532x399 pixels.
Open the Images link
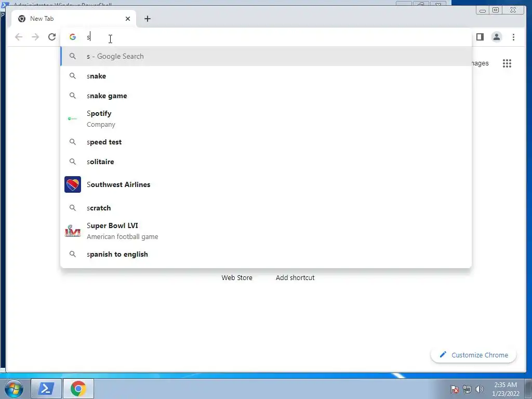(480, 63)
